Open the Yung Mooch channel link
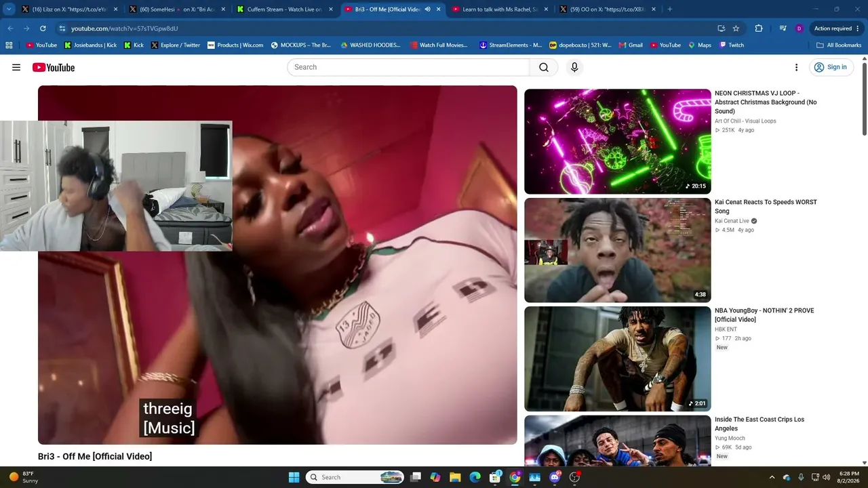This screenshot has height=488, width=868. point(730,439)
